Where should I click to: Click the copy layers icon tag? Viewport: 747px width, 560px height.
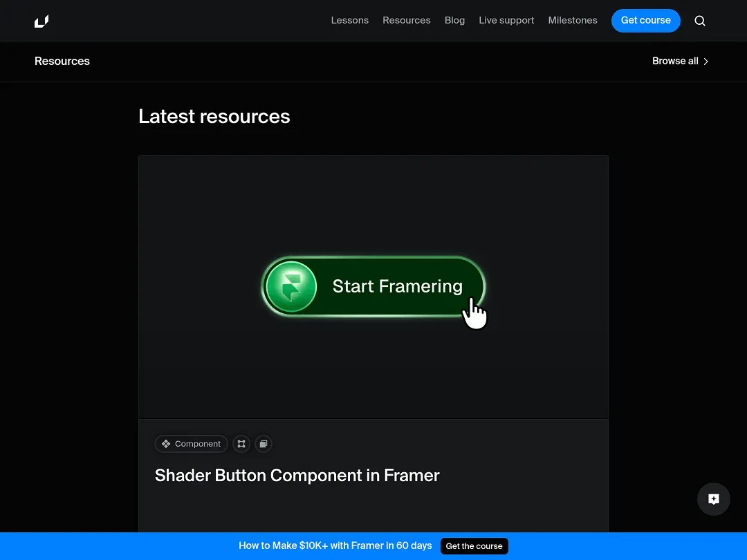(264, 444)
